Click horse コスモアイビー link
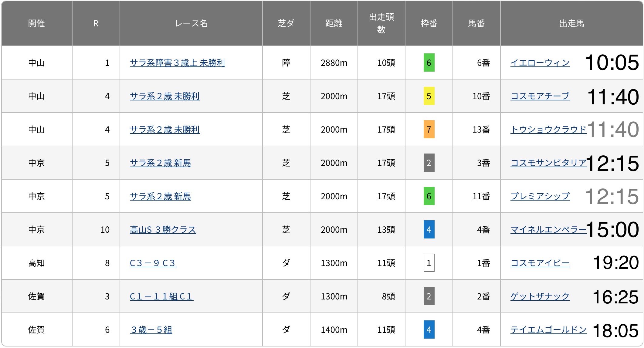644x348 pixels. point(540,263)
